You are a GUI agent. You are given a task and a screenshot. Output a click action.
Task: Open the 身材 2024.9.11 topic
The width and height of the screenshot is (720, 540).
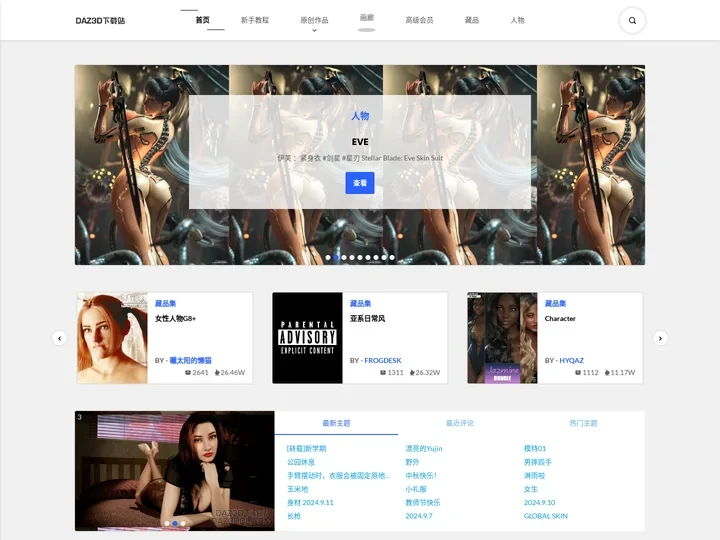(310, 502)
